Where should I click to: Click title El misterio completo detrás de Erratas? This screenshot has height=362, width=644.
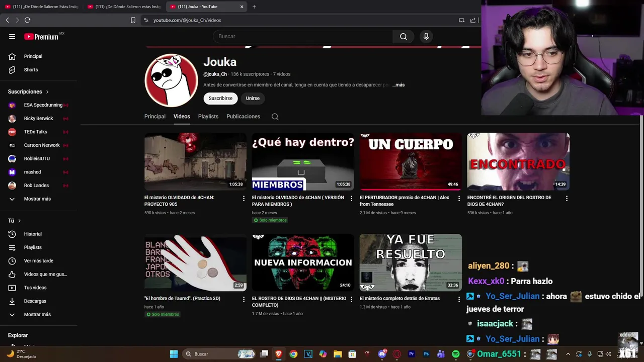click(399, 299)
